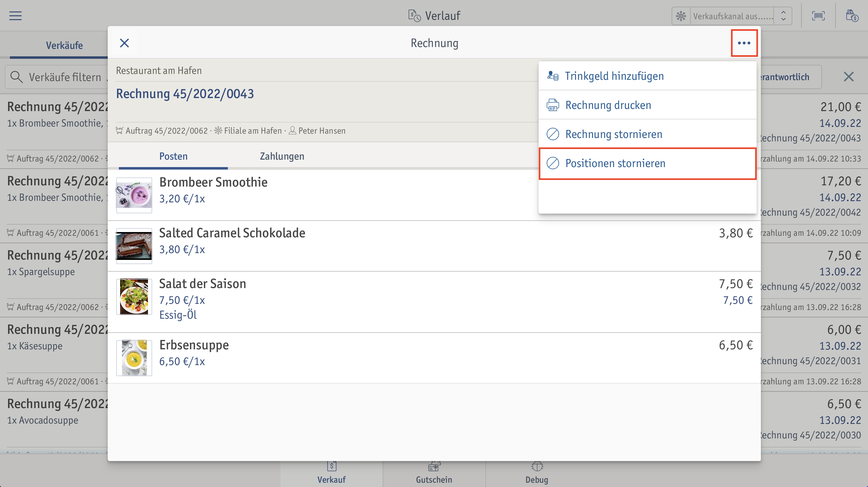Screen dimensions: 868x487
Task: Open the three-dot more options menu
Action: [744, 43]
